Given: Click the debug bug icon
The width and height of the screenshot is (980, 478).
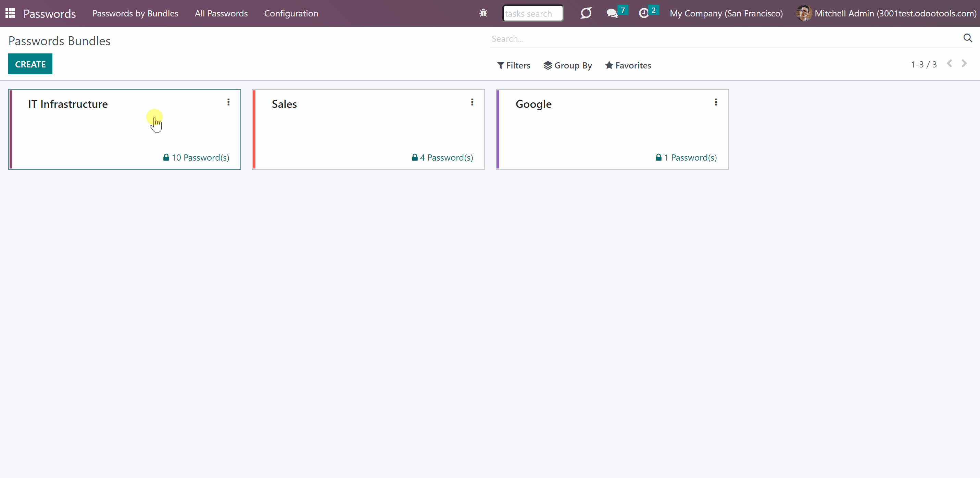Looking at the screenshot, I should (483, 13).
